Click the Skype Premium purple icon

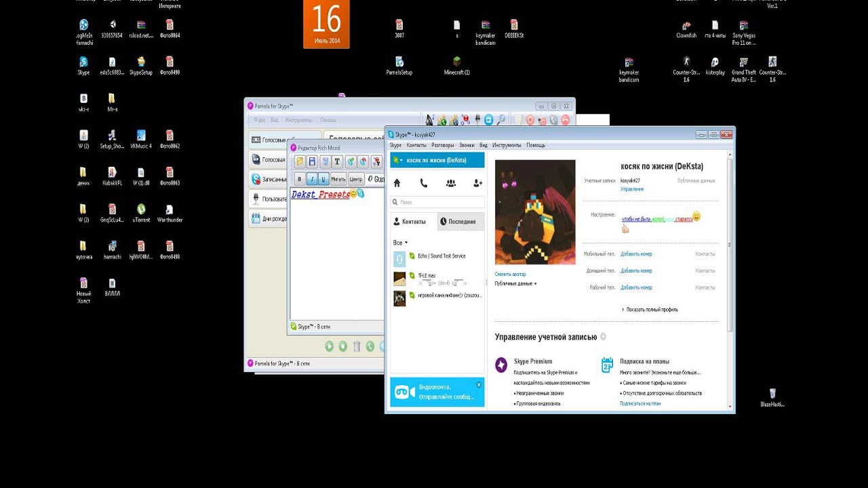pyautogui.click(x=501, y=365)
